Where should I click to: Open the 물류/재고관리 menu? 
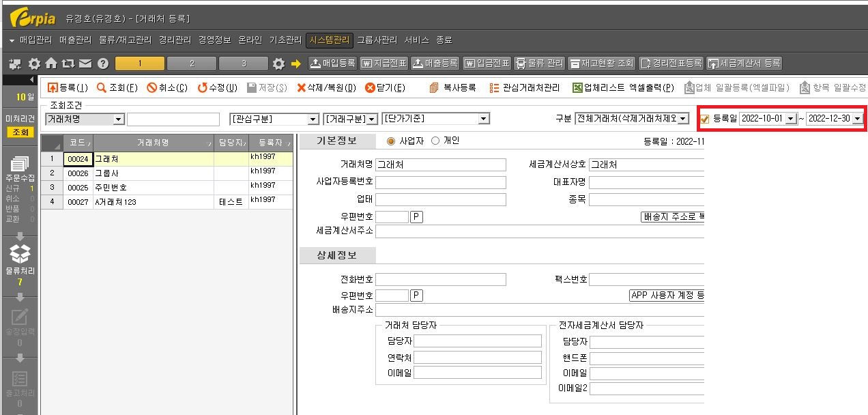125,40
